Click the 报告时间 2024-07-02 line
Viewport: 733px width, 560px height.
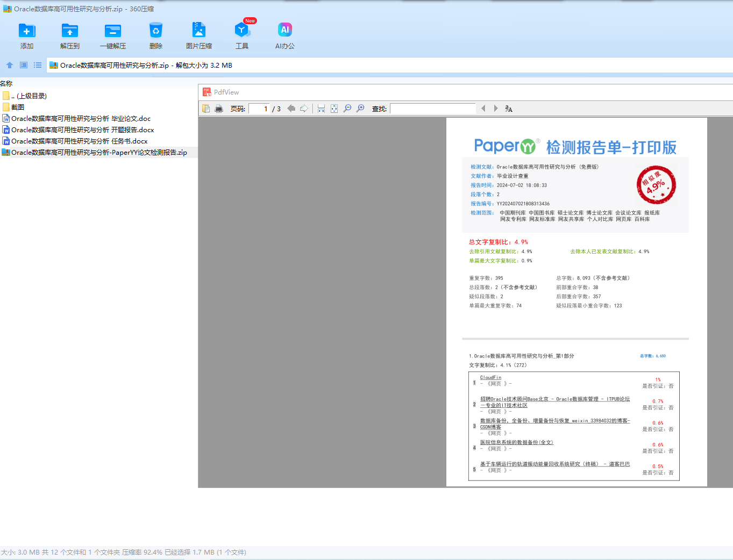click(509, 185)
